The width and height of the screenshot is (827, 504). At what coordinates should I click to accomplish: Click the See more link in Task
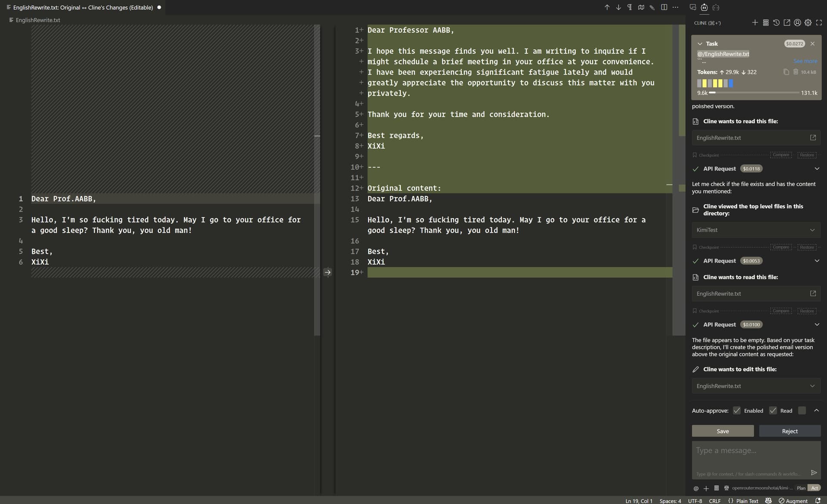805,61
